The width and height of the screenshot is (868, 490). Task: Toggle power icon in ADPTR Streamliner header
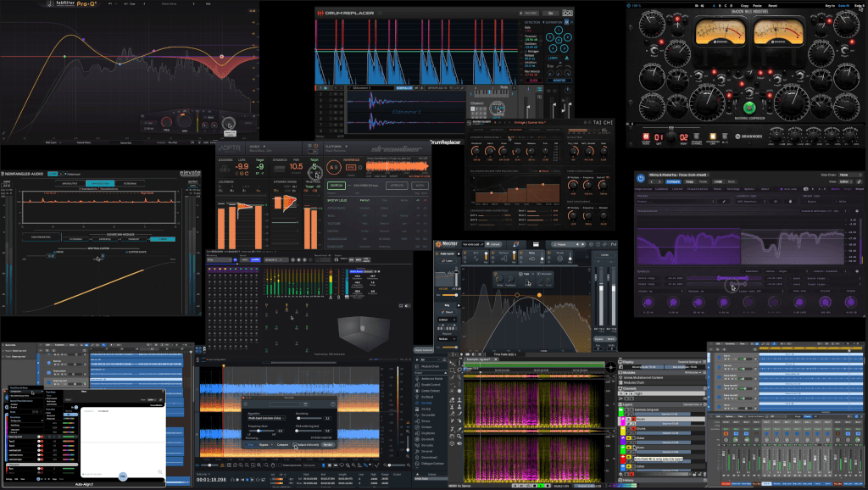coord(316,146)
